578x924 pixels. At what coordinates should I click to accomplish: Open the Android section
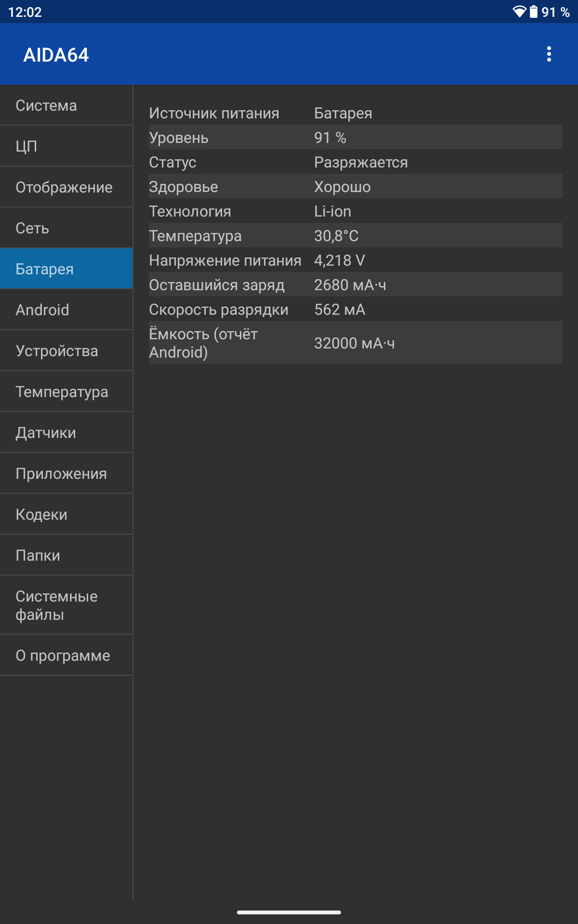(x=66, y=310)
